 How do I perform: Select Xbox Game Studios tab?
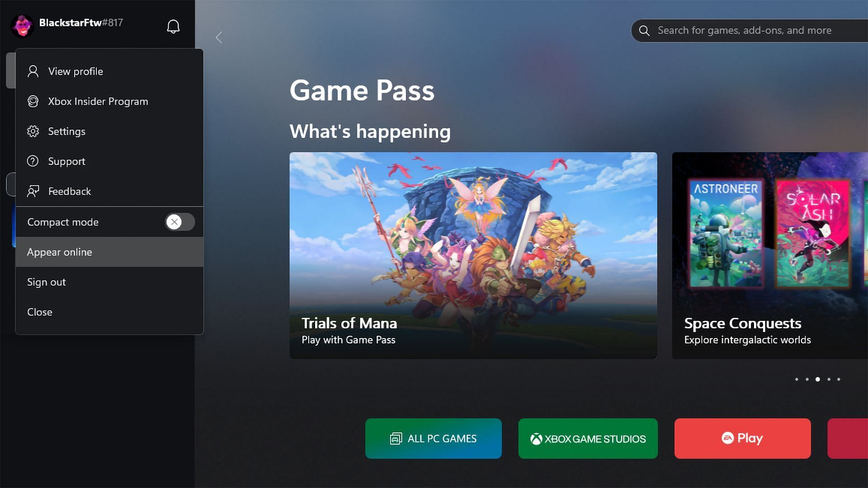coord(588,438)
